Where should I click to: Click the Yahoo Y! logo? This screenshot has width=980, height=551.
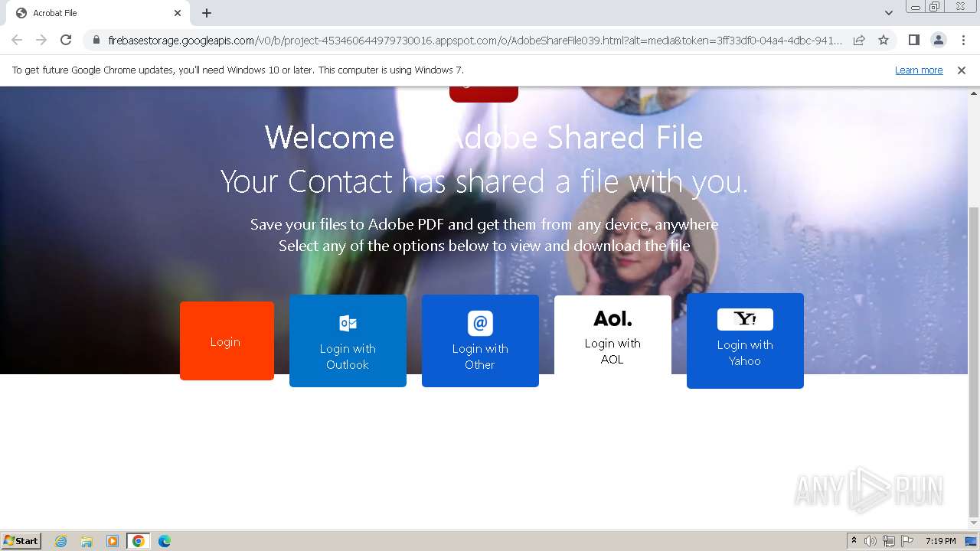click(x=745, y=319)
